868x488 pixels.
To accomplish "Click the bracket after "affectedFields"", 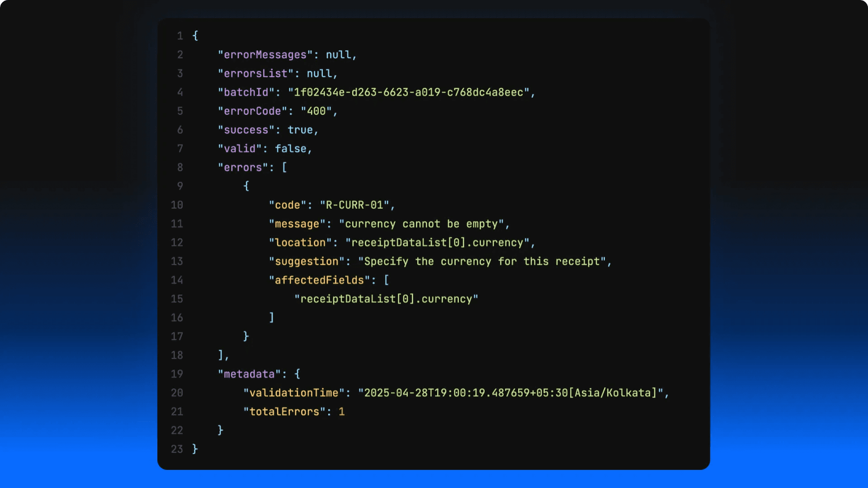I will coord(387,280).
